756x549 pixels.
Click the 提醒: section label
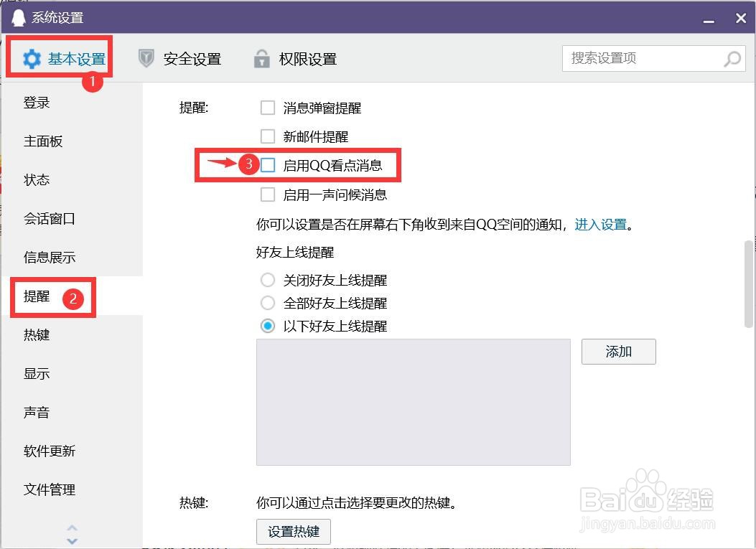(194, 108)
